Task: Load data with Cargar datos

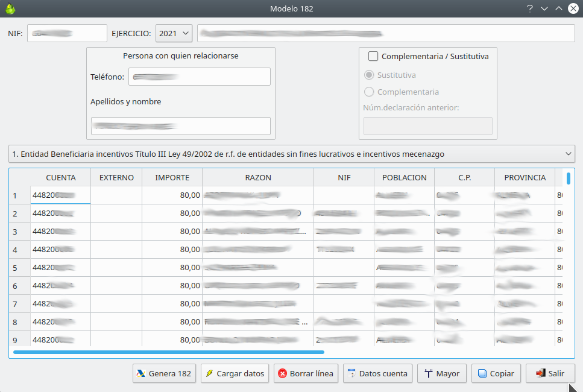Action: tap(235, 373)
